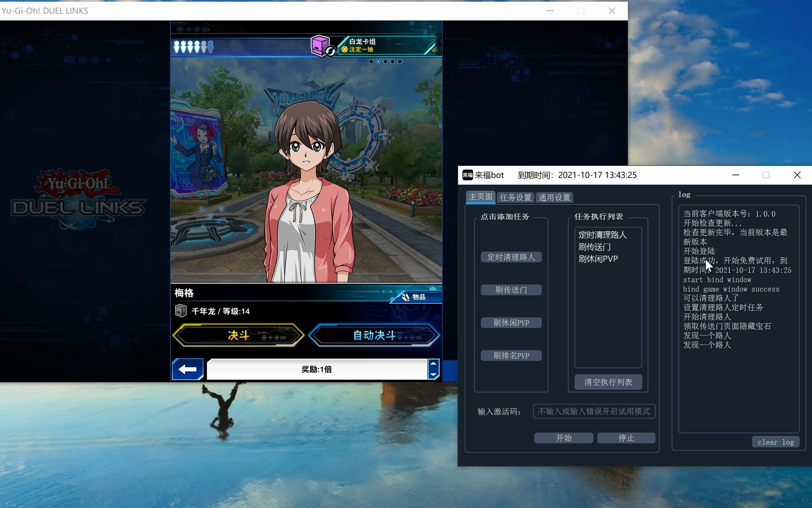Click the 清空执行列表 button
Screen dimensions: 812x508
608,382
